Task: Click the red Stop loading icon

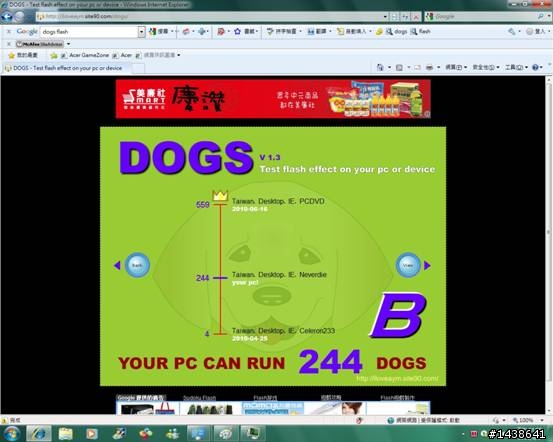Action: 416,17
